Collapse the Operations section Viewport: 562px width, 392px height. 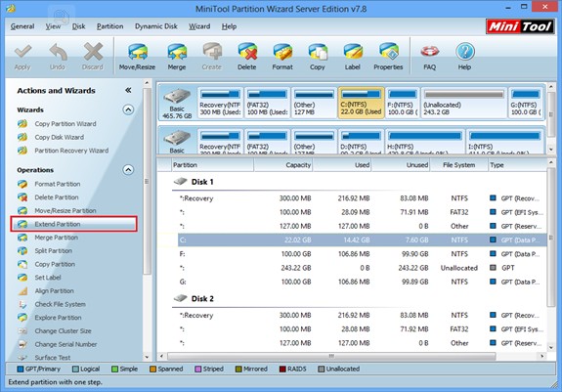click(x=128, y=169)
